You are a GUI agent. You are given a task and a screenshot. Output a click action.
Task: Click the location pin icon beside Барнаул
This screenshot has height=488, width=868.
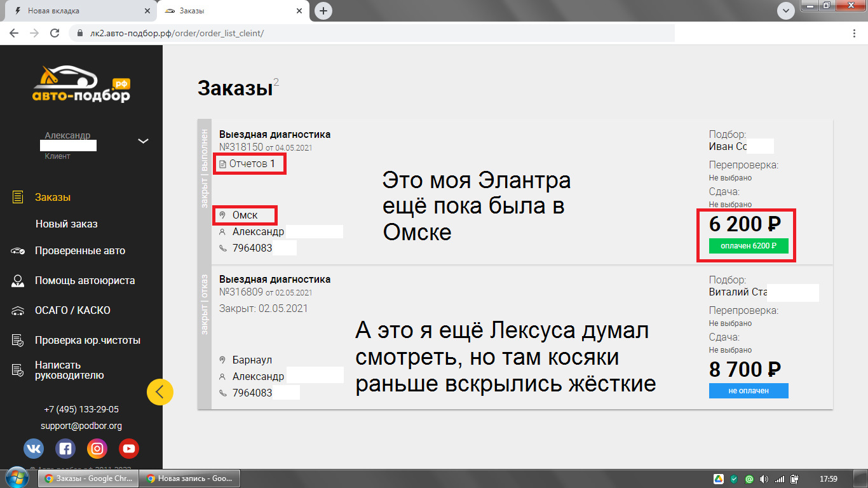tap(222, 360)
